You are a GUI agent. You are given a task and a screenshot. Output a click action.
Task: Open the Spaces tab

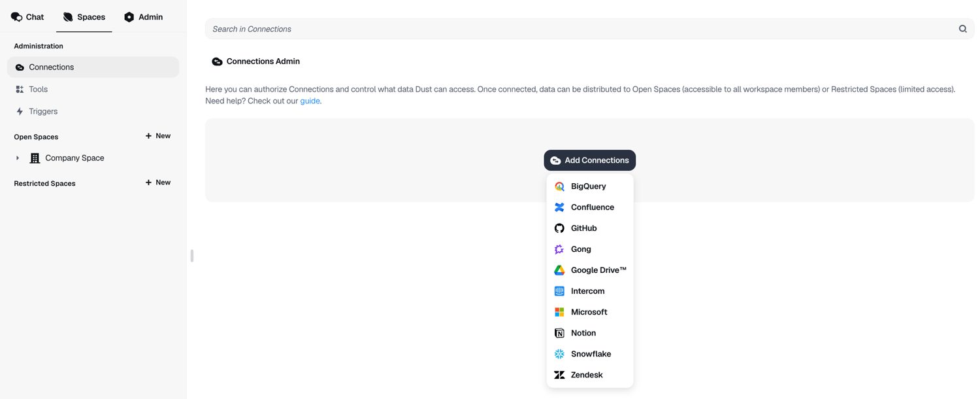click(84, 17)
